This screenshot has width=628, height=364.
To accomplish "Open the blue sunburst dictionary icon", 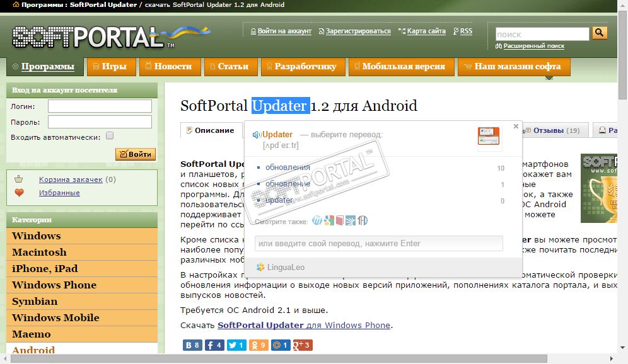I will 351,221.
